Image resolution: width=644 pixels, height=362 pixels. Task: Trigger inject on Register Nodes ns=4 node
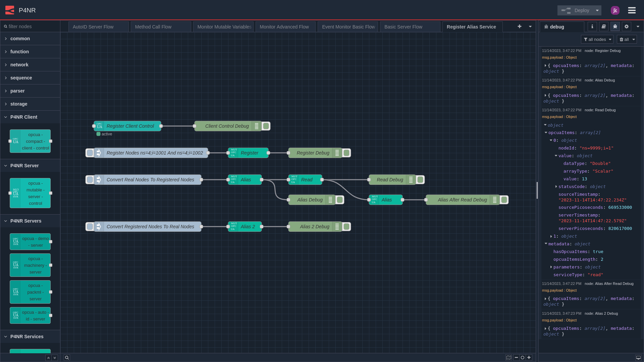89,153
